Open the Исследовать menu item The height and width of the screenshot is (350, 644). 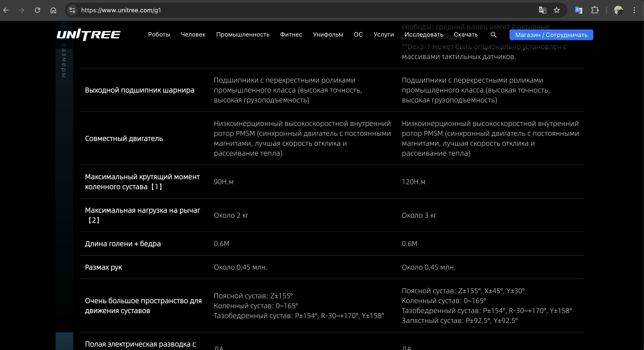(424, 35)
